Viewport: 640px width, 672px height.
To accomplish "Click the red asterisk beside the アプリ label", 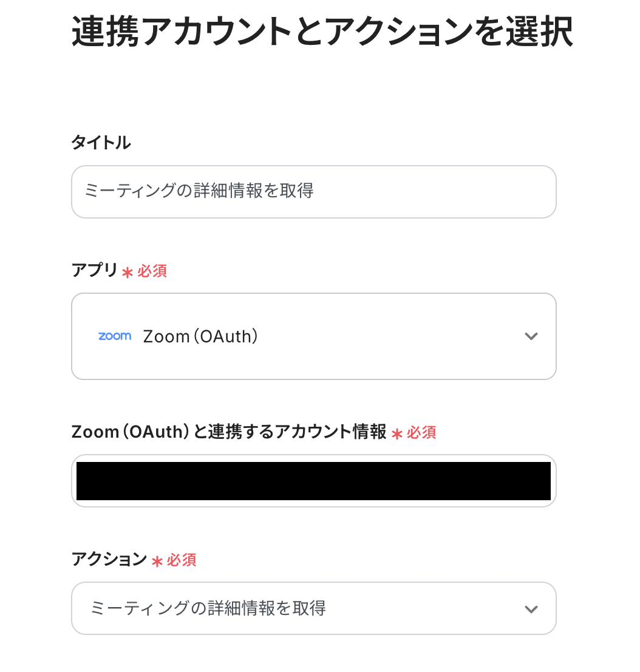I will [127, 273].
